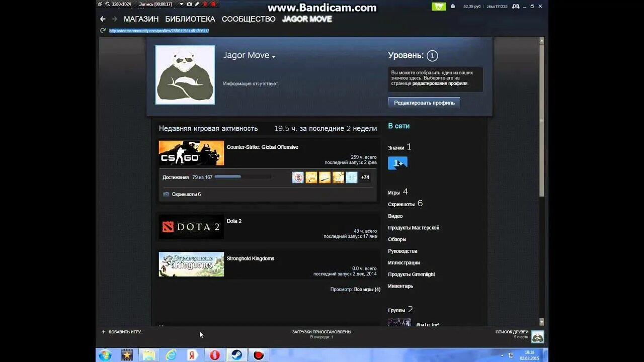Click the CS:GO achievements progress bar
The height and width of the screenshot is (362, 644).
pos(243,177)
